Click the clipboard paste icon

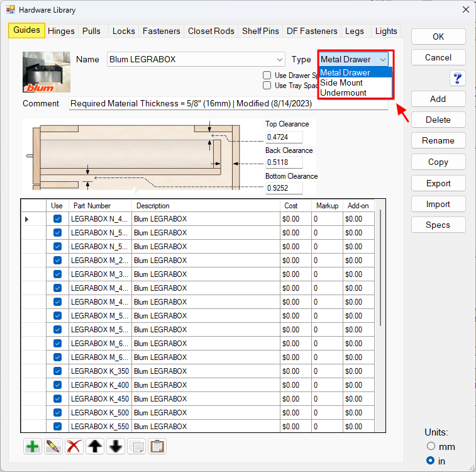(x=157, y=446)
